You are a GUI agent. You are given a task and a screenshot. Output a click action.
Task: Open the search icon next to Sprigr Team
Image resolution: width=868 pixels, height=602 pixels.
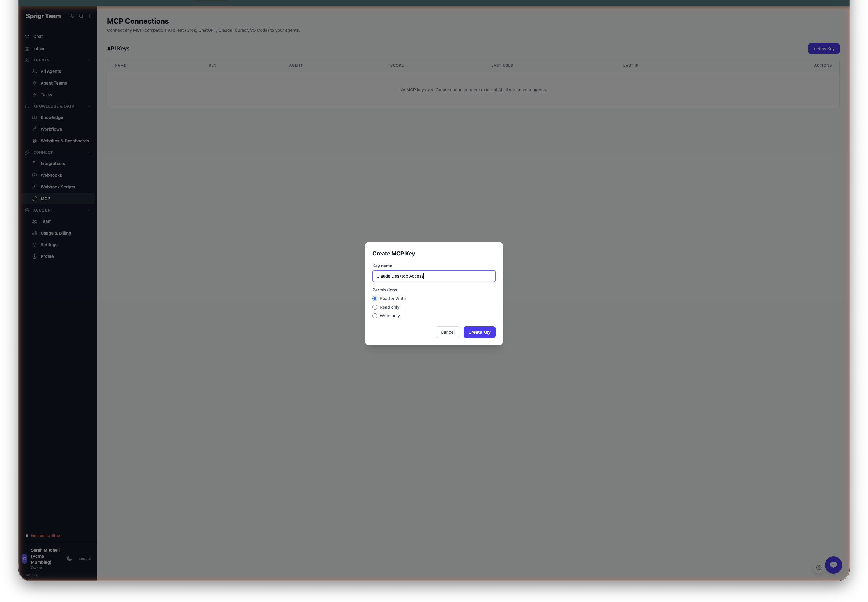[81, 16]
